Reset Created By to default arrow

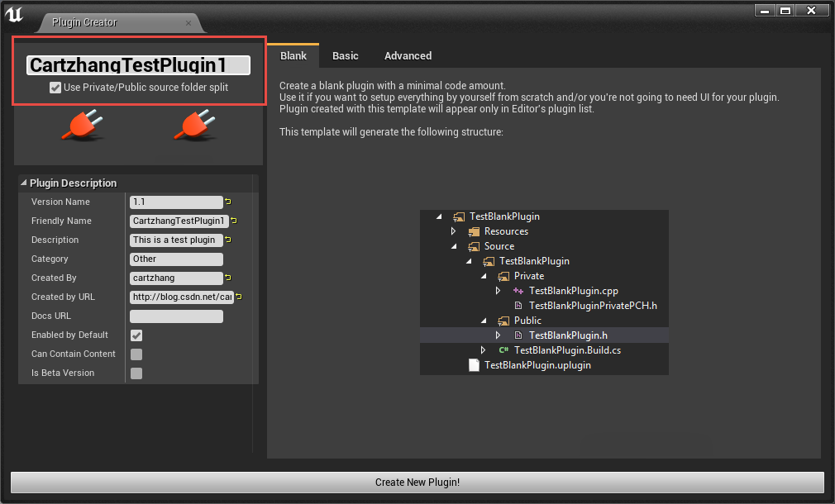pos(228,278)
